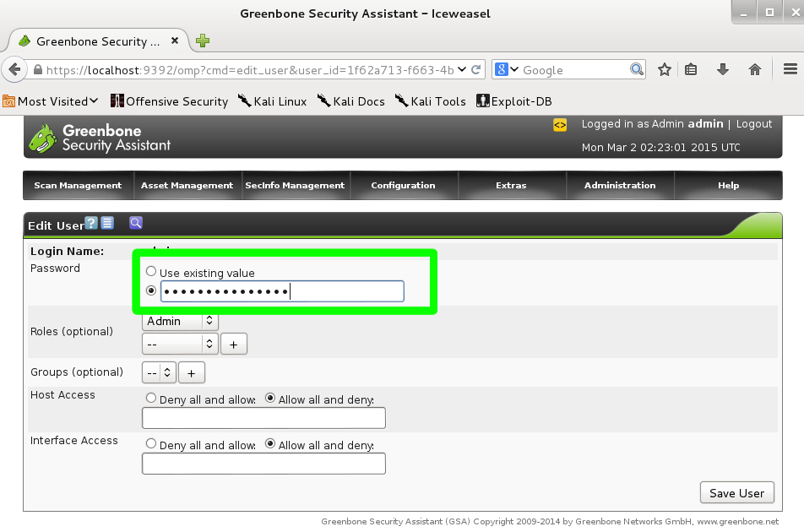Open a new tab with the plus icon
804x532 pixels.
(203, 41)
